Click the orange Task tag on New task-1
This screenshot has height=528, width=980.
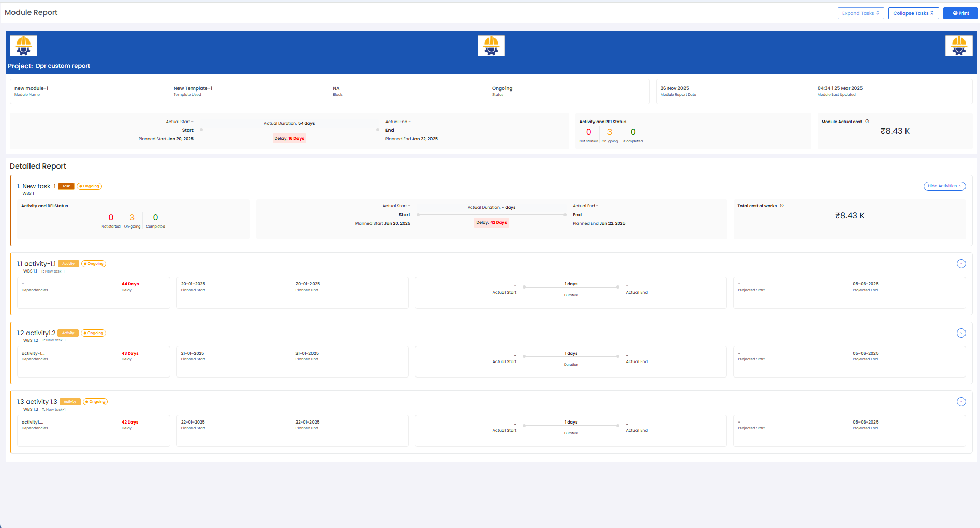tap(66, 186)
